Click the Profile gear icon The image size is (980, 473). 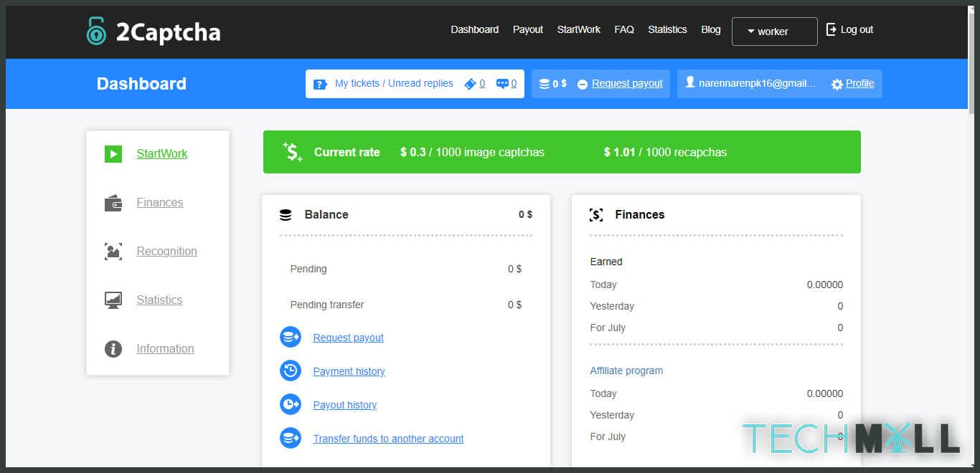click(x=837, y=84)
